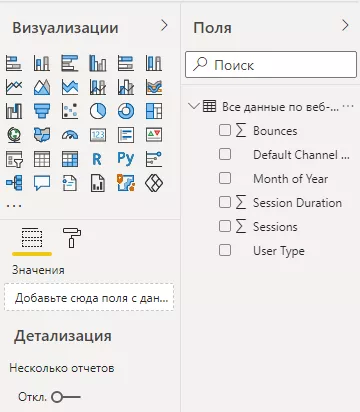Collapse the Визуализации pane with its arrow
This screenshot has height=412, width=360.
[164, 25]
